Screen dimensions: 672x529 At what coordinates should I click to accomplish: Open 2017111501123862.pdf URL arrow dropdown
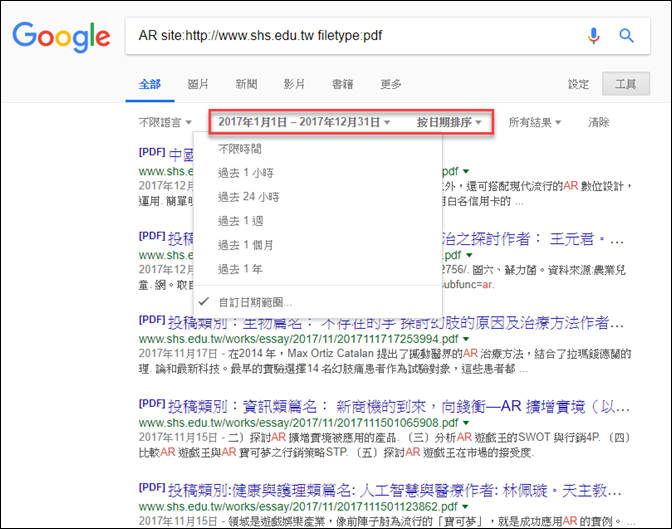click(x=465, y=507)
